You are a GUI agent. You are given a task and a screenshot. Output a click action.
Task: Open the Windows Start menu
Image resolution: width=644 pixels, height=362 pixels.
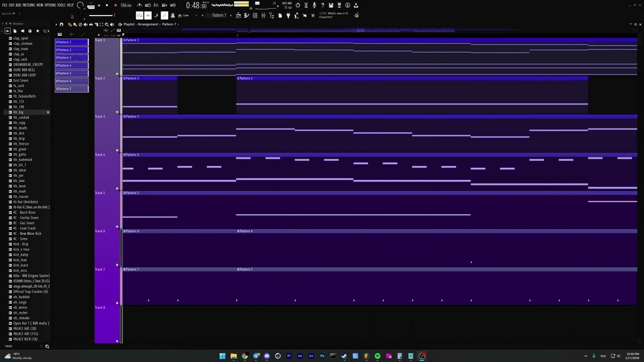pyautogui.click(x=222, y=356)
